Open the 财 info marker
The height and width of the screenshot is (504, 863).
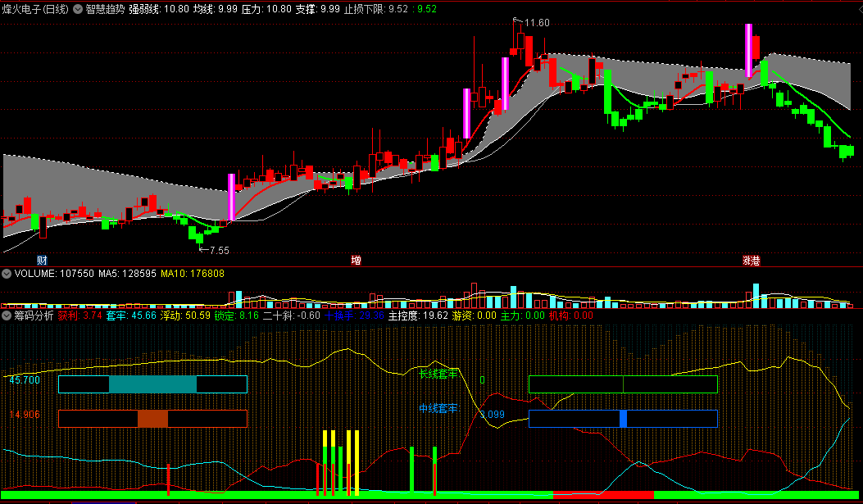[x=42, y=261]
